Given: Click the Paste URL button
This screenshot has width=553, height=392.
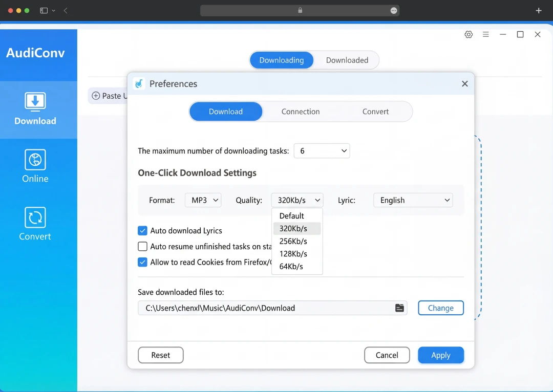Looking at the screenshot, I should (109, 96).
